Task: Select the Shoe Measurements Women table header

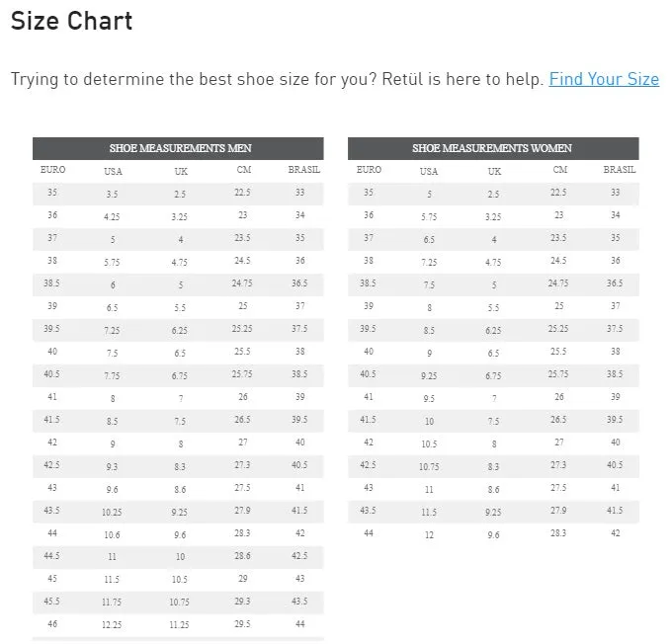Action: pyautogui.click(x=492, y=148)
